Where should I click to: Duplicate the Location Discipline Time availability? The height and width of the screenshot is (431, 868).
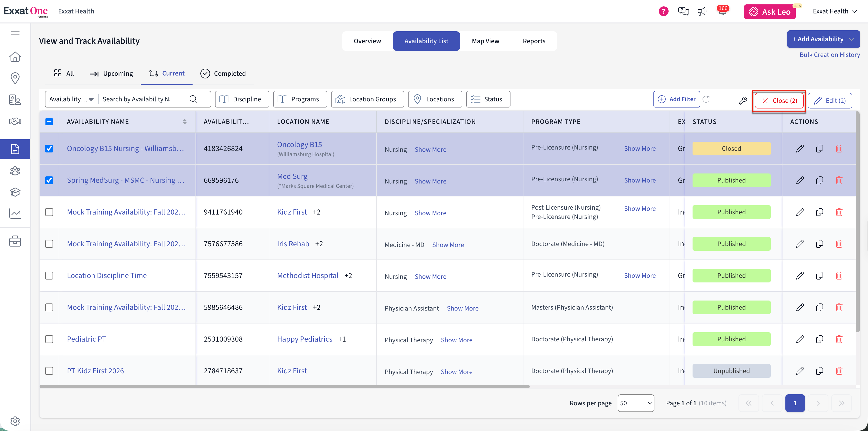coord(819,275)
